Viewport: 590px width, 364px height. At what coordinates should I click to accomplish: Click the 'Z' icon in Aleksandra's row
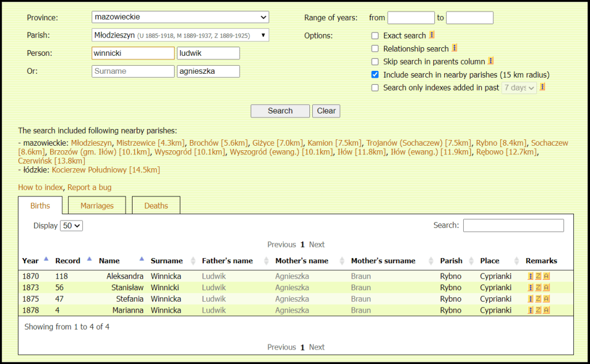538,276
